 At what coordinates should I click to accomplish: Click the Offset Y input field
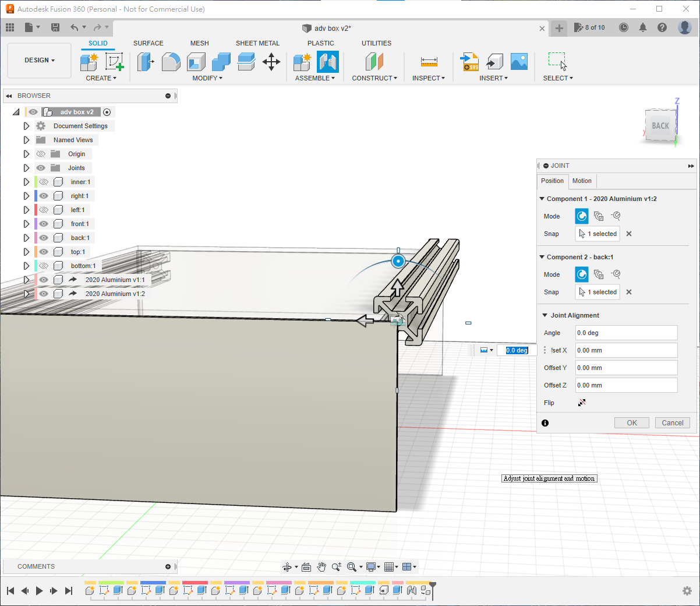626,368
